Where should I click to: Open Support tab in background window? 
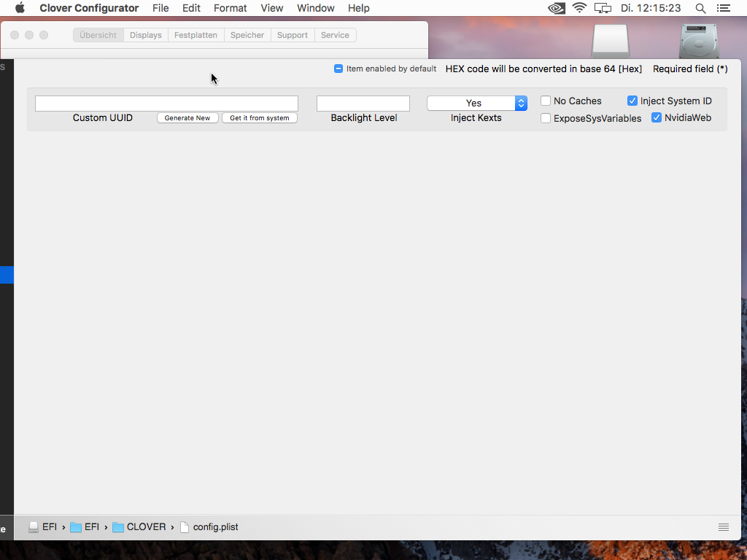293,35
